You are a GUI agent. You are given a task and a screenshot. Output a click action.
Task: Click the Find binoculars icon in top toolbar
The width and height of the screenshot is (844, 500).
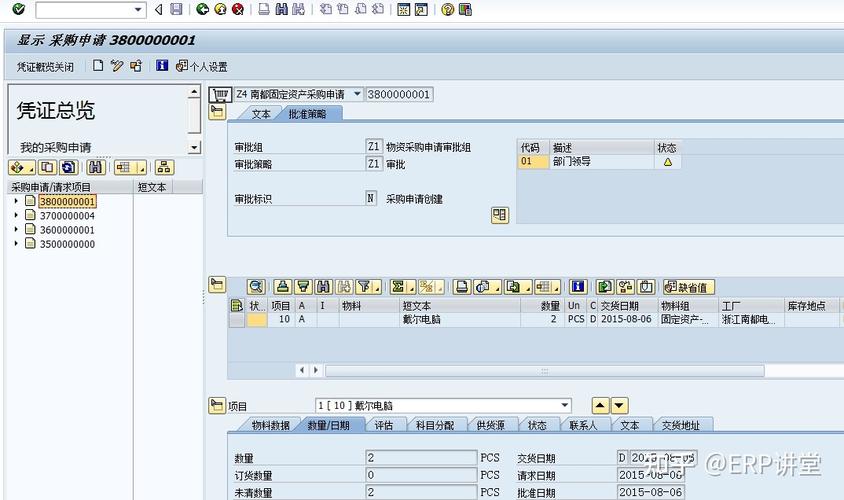[282, 9]
